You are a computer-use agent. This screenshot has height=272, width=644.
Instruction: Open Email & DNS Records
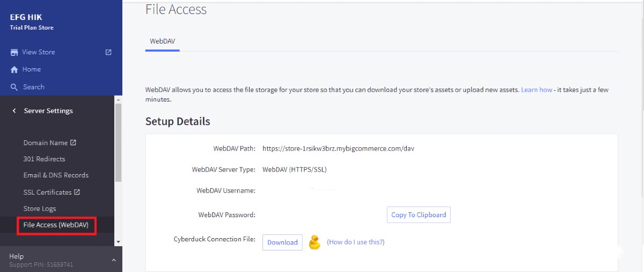coord(56,175)
